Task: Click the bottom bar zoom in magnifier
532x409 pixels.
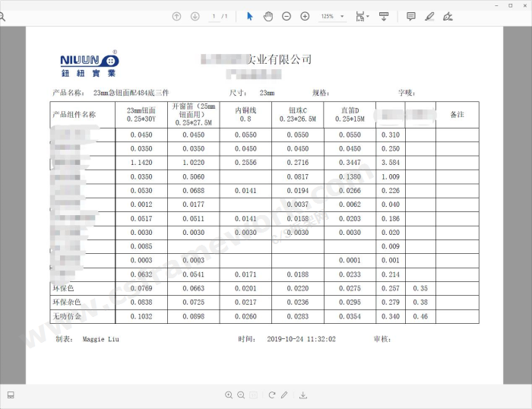Action: coord(229,395)
